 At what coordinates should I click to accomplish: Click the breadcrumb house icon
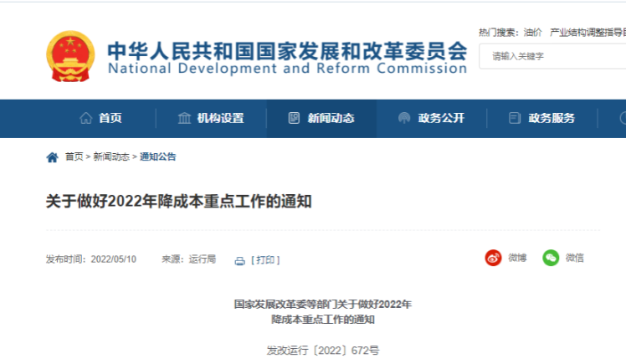tap(53, 156)
